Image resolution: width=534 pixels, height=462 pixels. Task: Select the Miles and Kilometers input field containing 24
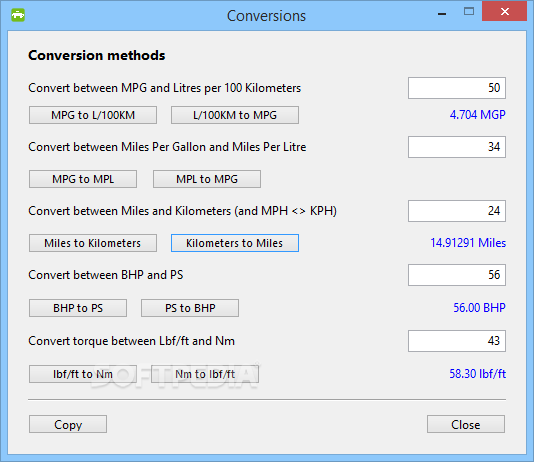457,211
